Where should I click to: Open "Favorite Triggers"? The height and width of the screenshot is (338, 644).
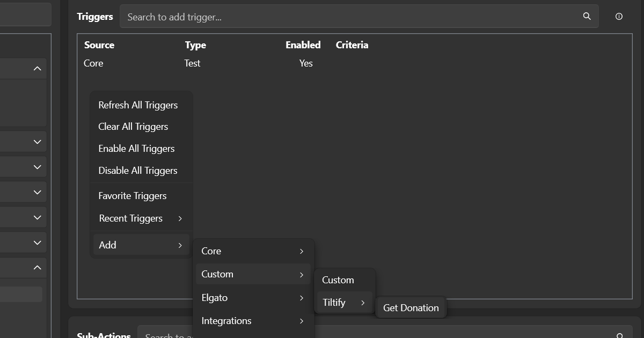(132, 195)
